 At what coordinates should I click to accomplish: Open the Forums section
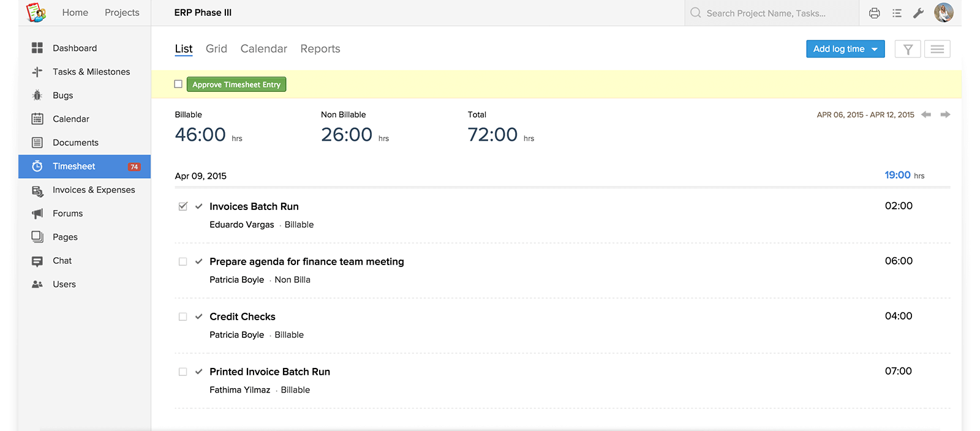point(67,214)
